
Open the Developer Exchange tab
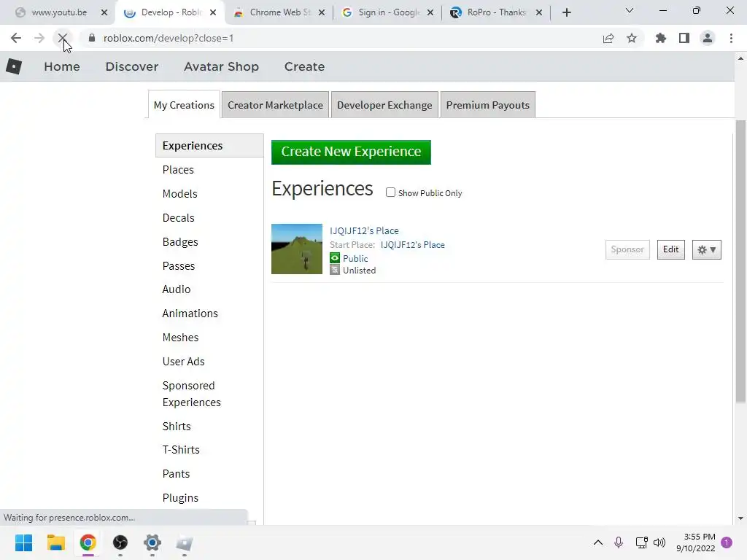tap(384, 105)
